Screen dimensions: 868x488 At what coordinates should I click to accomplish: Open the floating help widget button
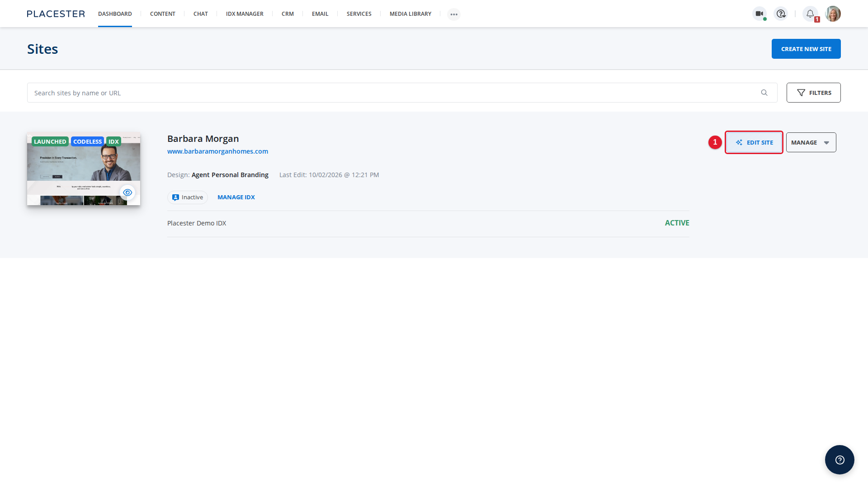840,460
